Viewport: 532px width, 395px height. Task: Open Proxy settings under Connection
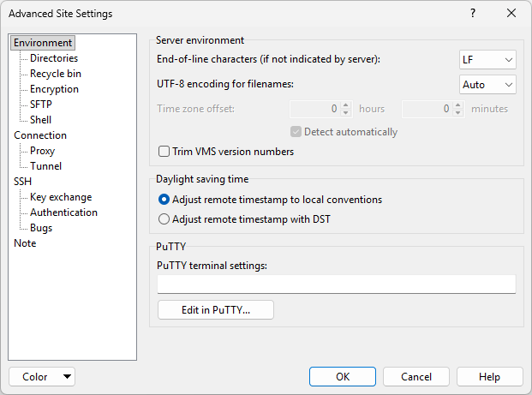(x=43, y=151)
